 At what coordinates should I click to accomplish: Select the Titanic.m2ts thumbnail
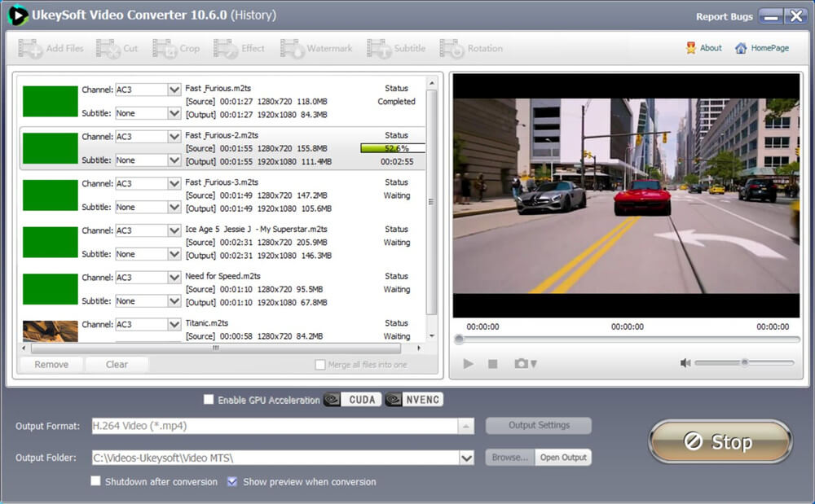(x=51, y=331)
